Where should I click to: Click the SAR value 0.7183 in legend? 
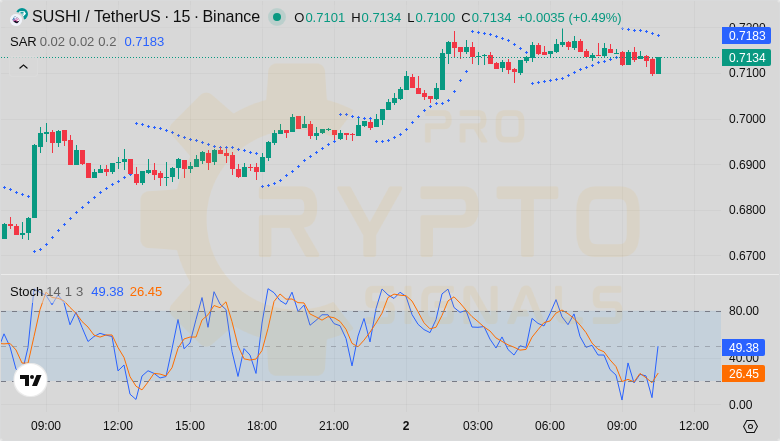[x=144, y=42]
